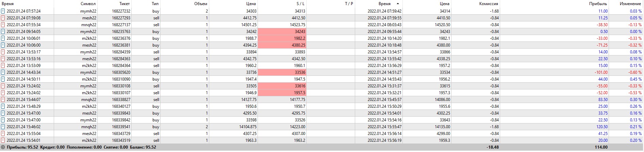
Task: Click the sort arrow in close-time header
Action: click(x=398, y=4)
